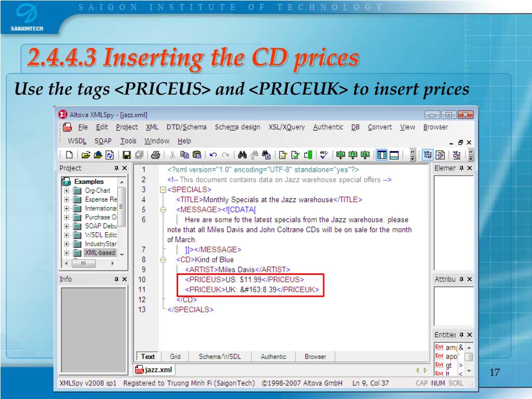Screen dimensions: 532x399
Task: Pin the Info panel
Action: [x=116, y=279]
